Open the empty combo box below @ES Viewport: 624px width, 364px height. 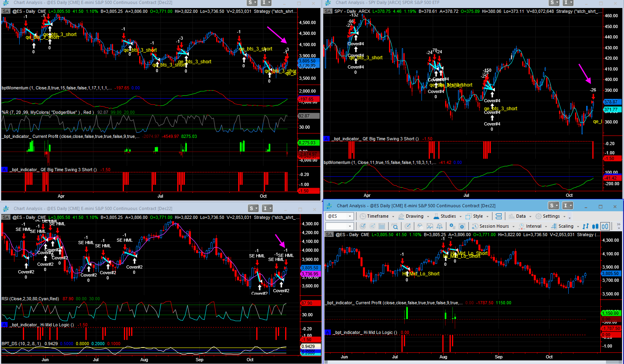coord(339,226)
